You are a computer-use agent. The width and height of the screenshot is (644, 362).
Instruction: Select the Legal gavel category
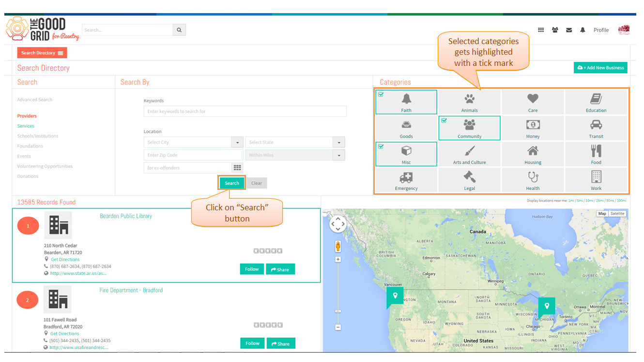(x=469, y=180)
